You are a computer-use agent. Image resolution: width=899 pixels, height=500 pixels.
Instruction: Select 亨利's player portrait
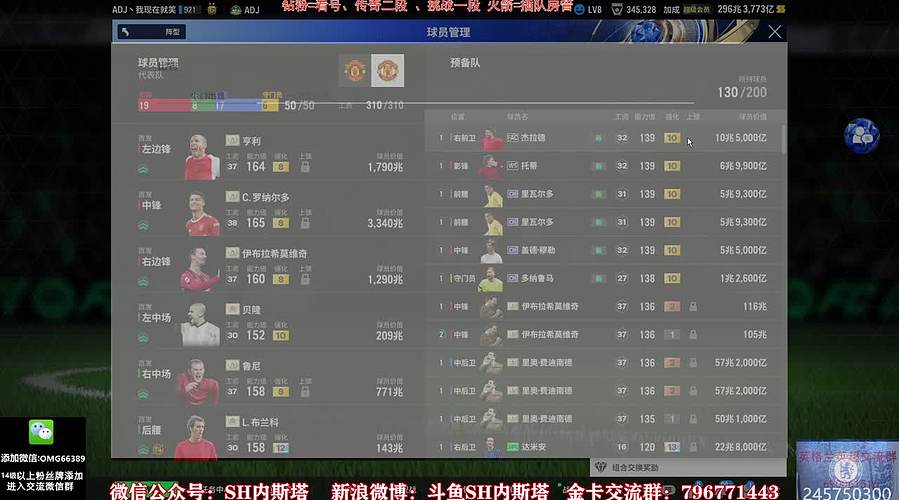201,157
